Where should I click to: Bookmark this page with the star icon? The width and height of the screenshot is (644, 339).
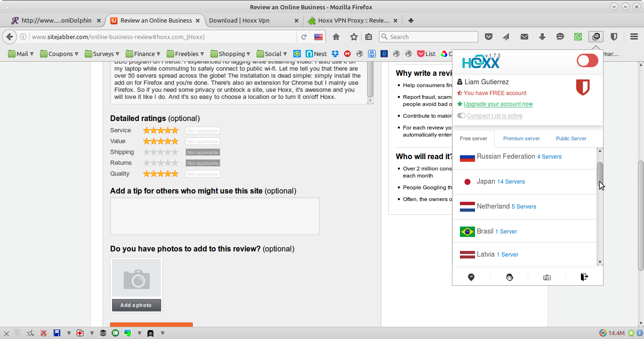click(354, 37)
